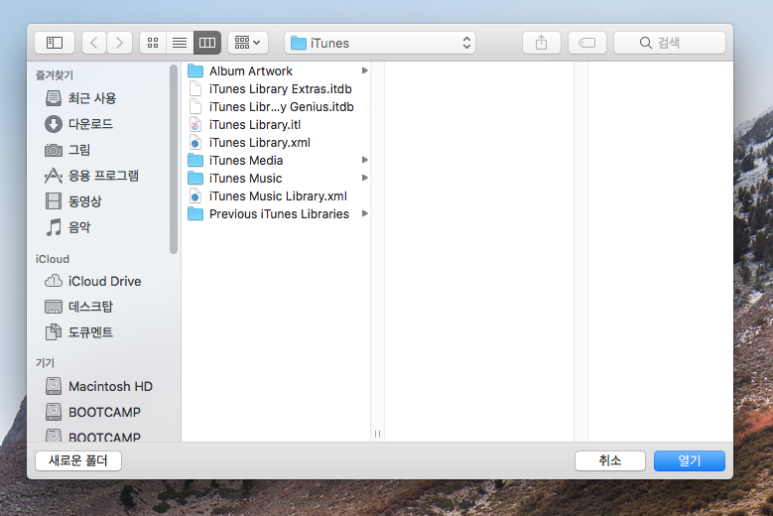773x516 pixels.
Task: Click the applications icon beside 응용 프로그램
Action: [x=53, y=175]
